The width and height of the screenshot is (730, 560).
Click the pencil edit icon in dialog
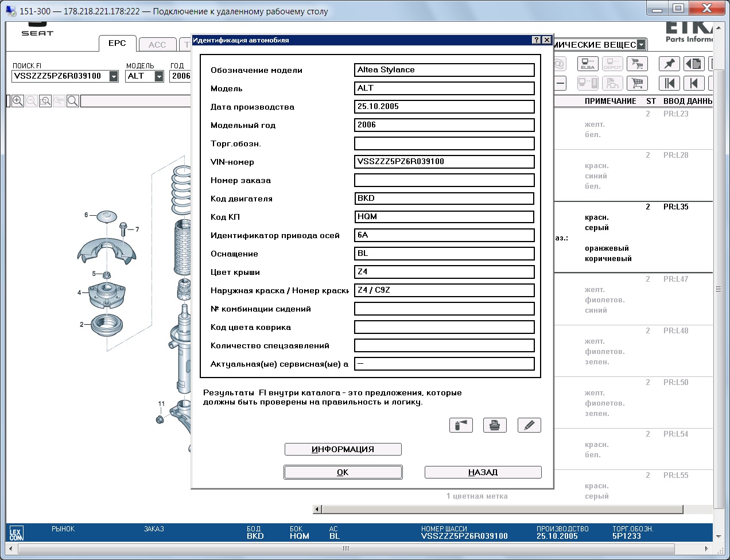tap(529, 425)
